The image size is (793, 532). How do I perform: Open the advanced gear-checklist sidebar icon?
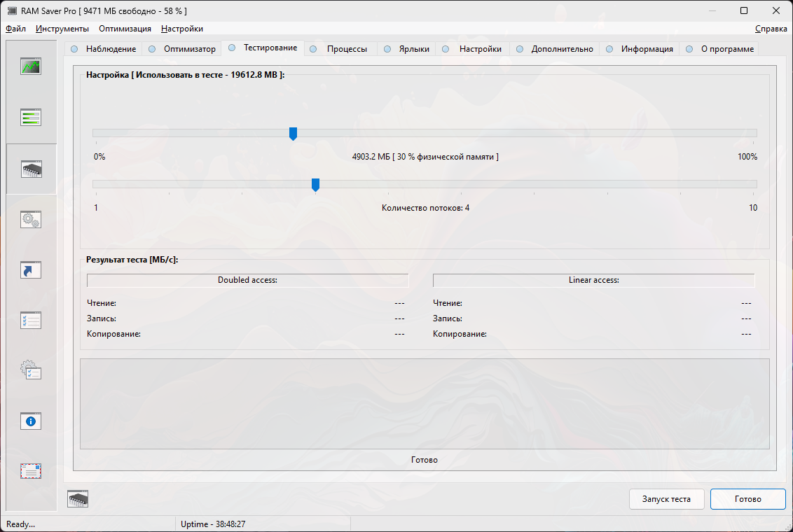point(31,370)
